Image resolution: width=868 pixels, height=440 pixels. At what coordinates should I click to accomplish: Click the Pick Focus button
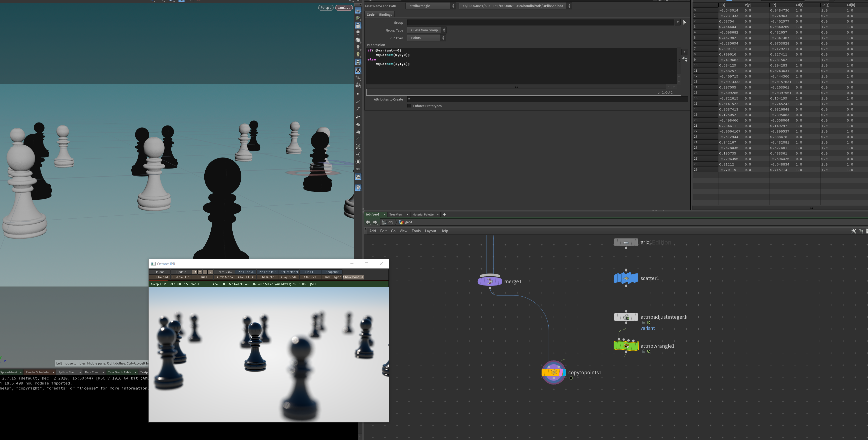coord(245,272)
